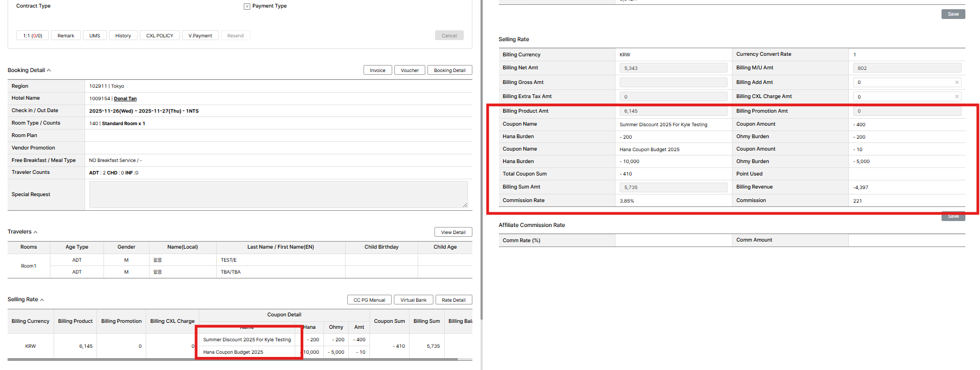
Task: Open the Voucher document
Action: pos(410,70)
